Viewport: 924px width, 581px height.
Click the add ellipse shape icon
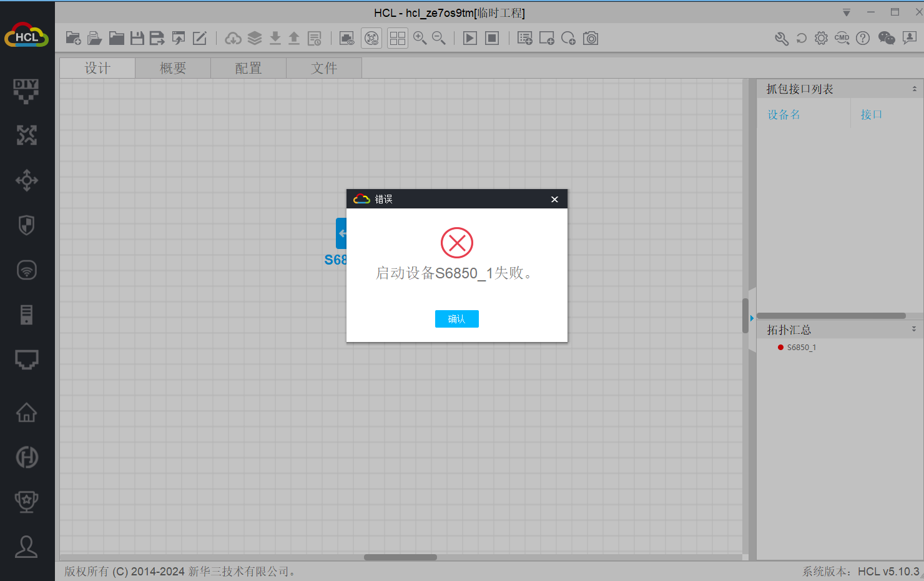pos(568,38)
